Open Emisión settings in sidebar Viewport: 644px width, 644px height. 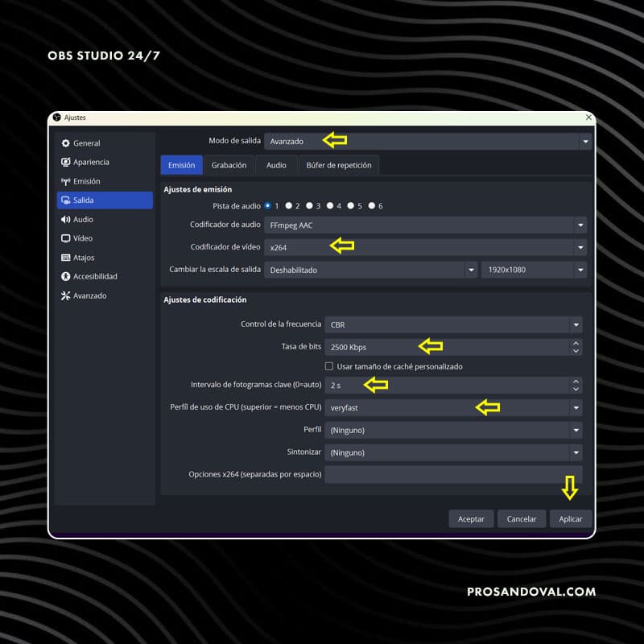tap(105, 181)
